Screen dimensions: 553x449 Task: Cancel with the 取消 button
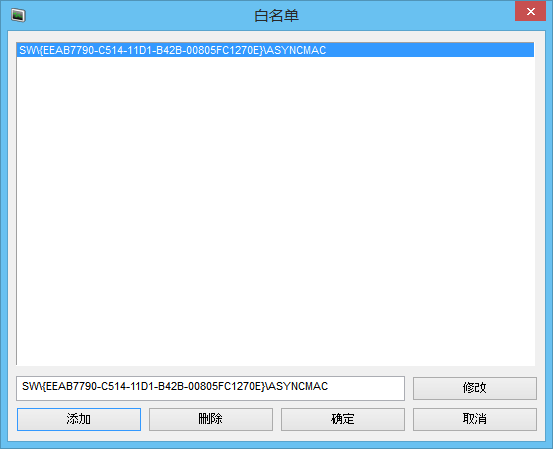click(x=475, y=419)
